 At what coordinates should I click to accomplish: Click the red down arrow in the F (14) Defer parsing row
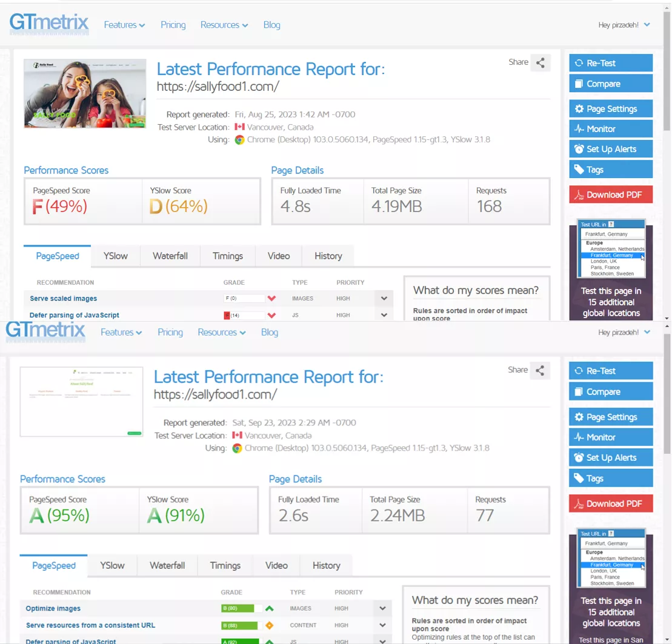pyautogui.click(x=271, y=315)
